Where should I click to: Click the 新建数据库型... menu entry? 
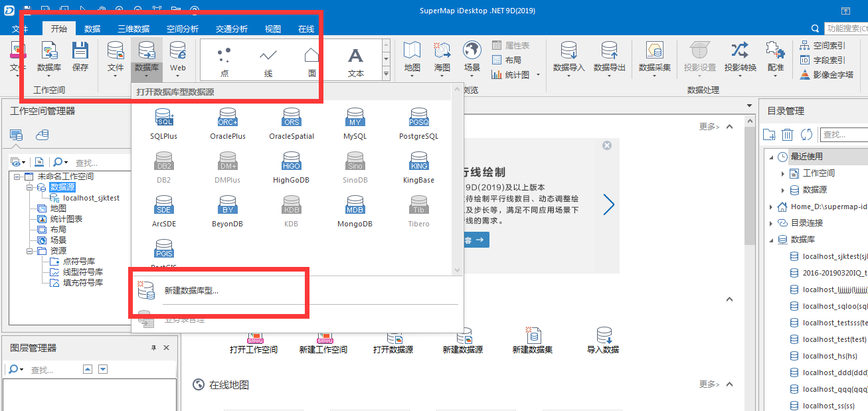pyautogui.click(x=296, y=290)
